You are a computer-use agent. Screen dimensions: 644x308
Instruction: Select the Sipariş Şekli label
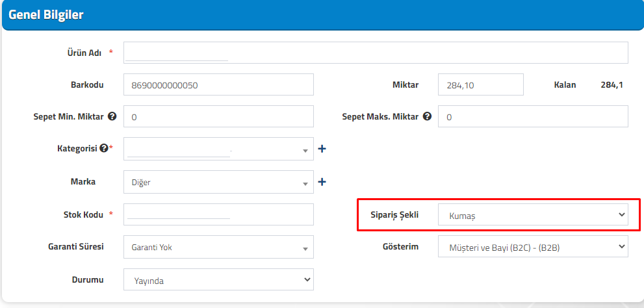pos(394,214)
